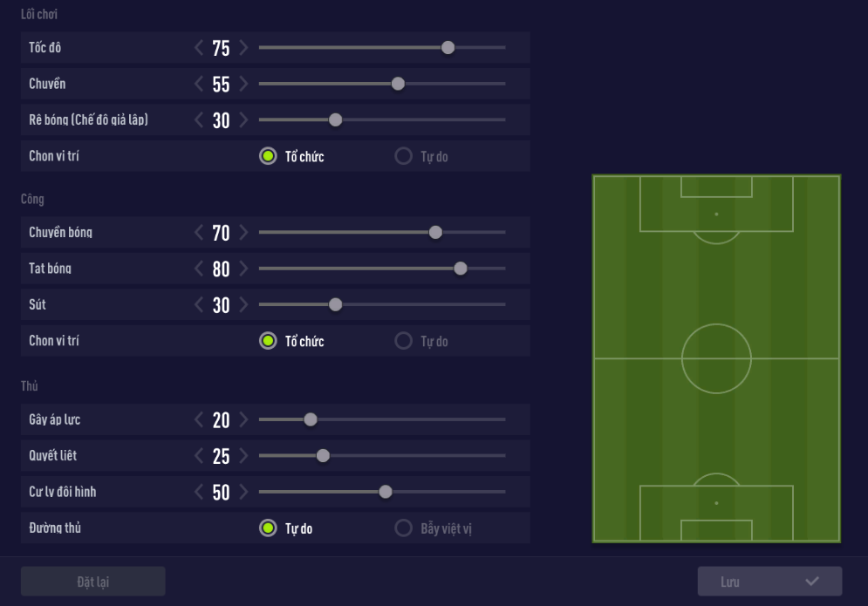
Task: Select Tự do for Đường thủ
Action: pyautogui.click(x=268, y=528)
